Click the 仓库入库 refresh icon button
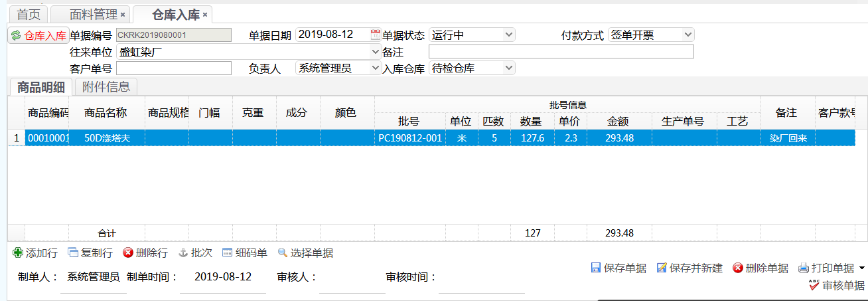This screenshot has width=868, height=301. click(x=38, y=35)
